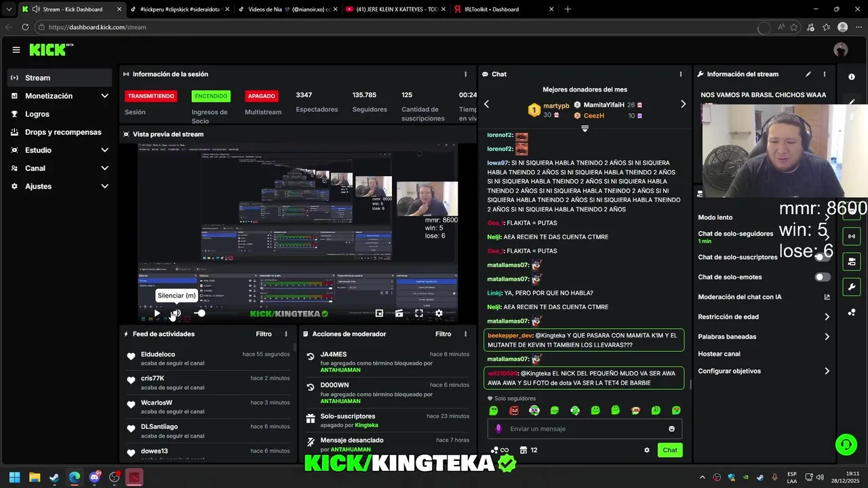Screen dimensions: 868x488
Task: Click the clip icon in preview controls
Action: [399, 313]
